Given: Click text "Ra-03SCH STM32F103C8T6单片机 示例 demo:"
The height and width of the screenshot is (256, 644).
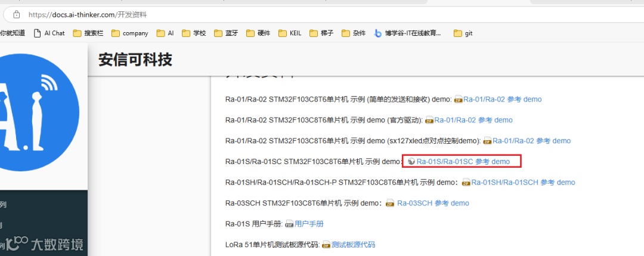Looking at the screenshot, I should 304,203.
